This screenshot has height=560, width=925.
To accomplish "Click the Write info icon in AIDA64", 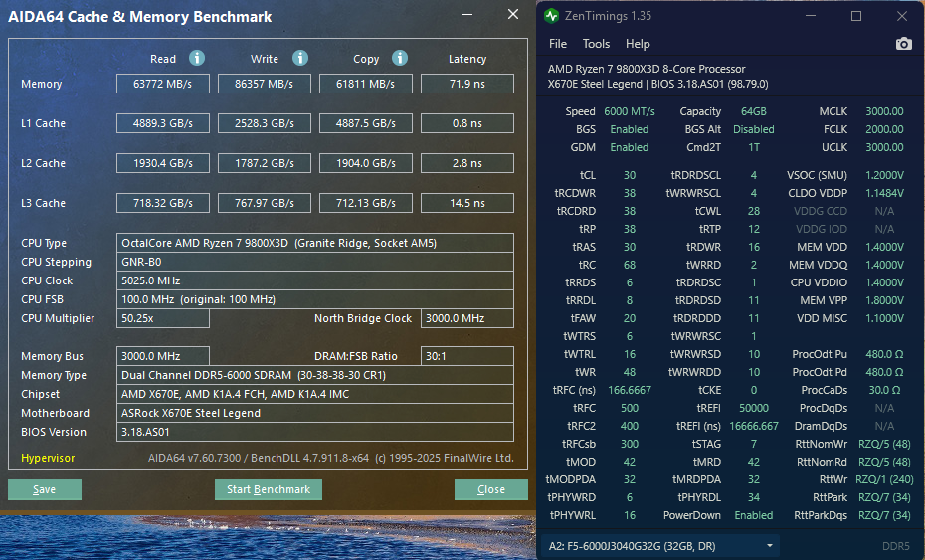I will point(300,58).
